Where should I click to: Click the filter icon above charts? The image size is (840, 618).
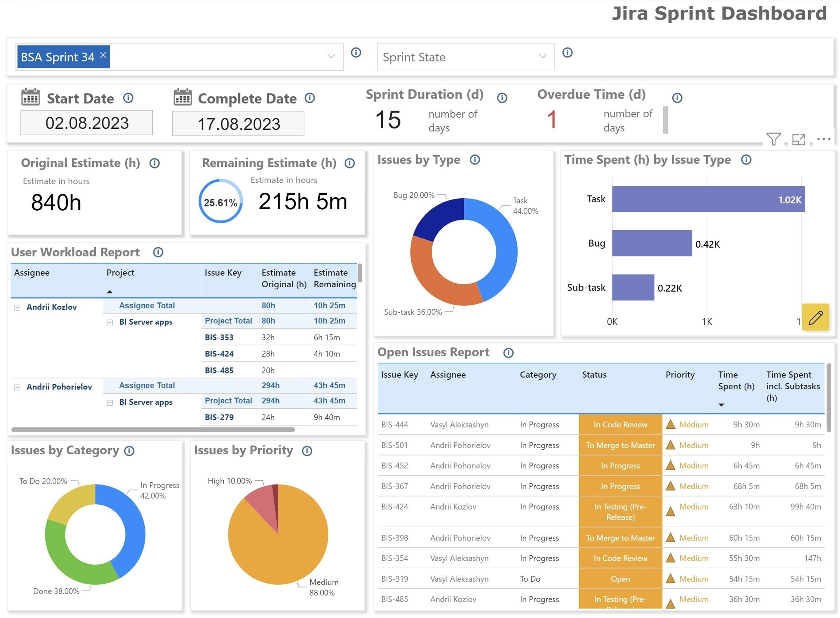point(773,139)
